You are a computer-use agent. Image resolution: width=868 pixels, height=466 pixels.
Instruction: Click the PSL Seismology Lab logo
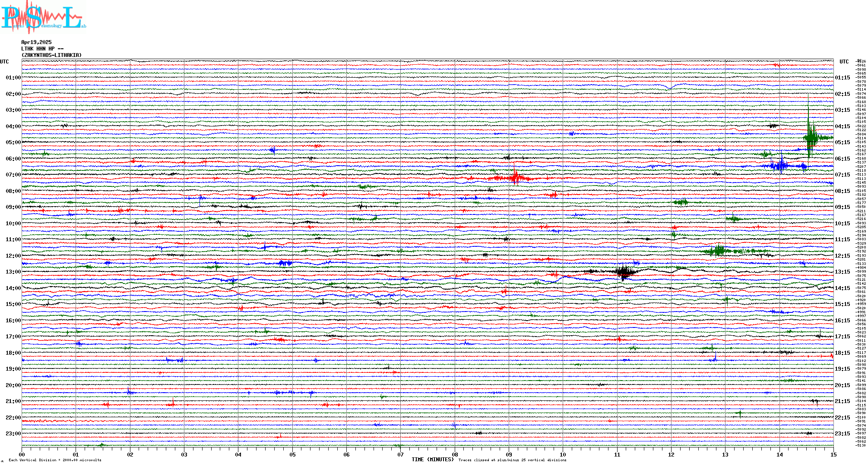pos(43,17)
